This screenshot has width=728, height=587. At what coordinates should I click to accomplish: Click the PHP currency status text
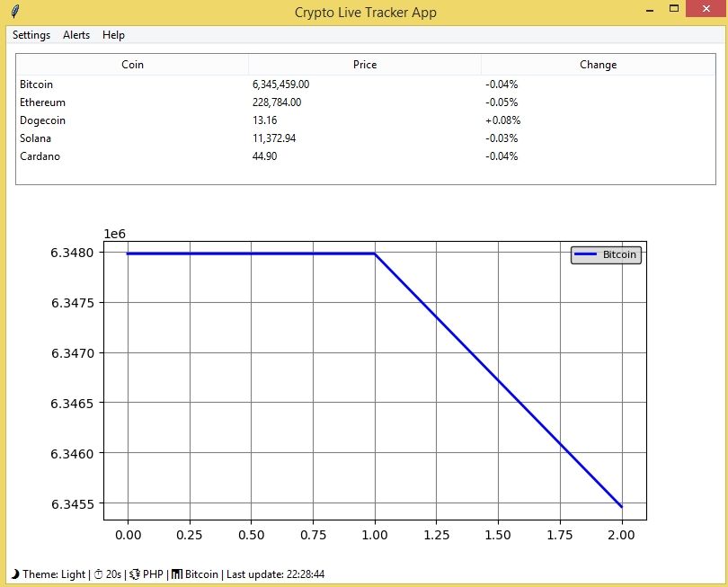pos(153,574)
